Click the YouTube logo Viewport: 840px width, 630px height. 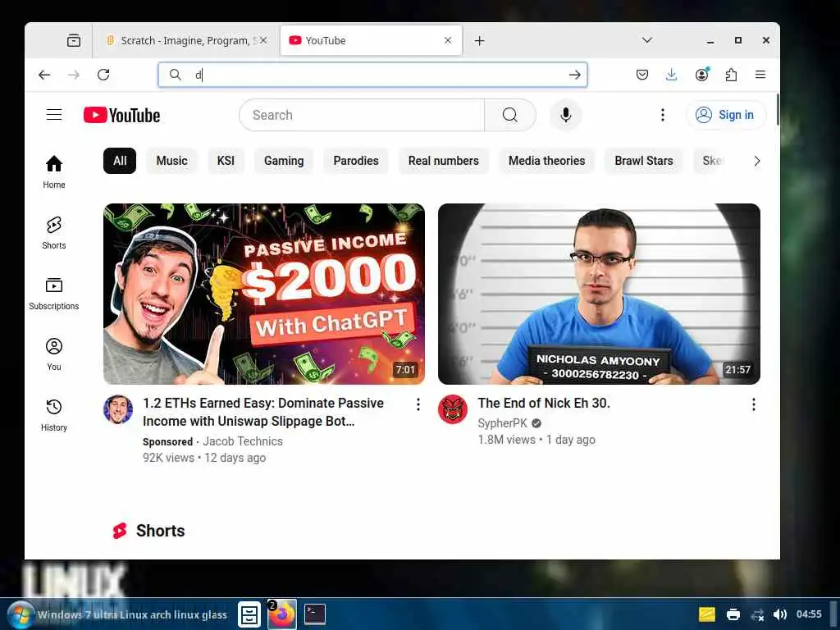(x=121, y=115)
